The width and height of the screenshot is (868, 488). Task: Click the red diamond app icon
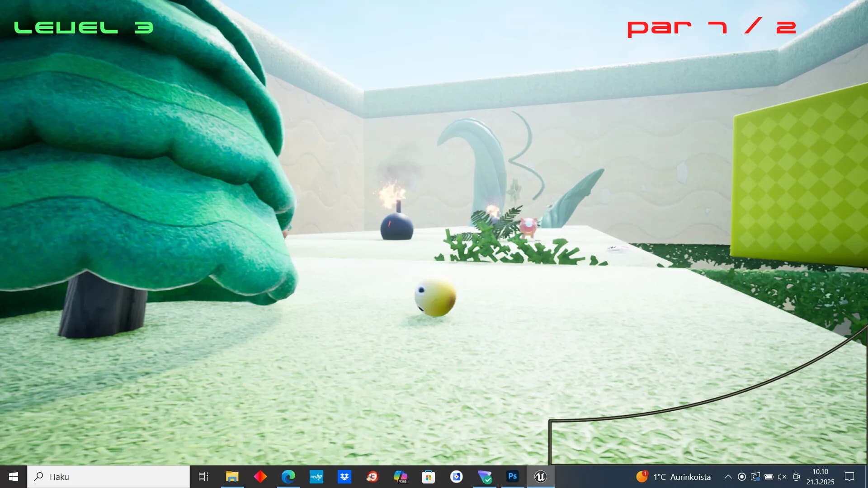(x=260, y=477)
